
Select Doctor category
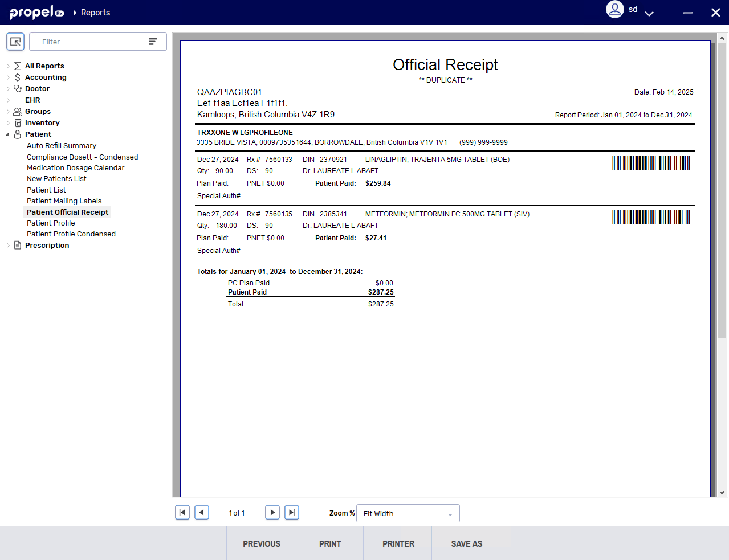(x=37, y=89)
